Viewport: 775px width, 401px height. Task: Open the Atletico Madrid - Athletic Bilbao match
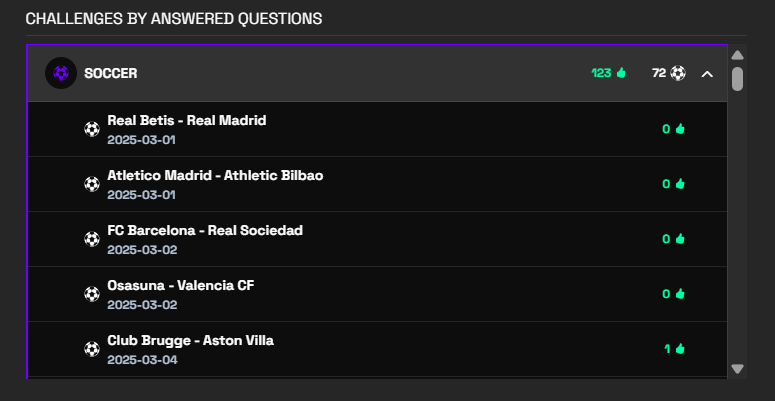pos(378,184)
